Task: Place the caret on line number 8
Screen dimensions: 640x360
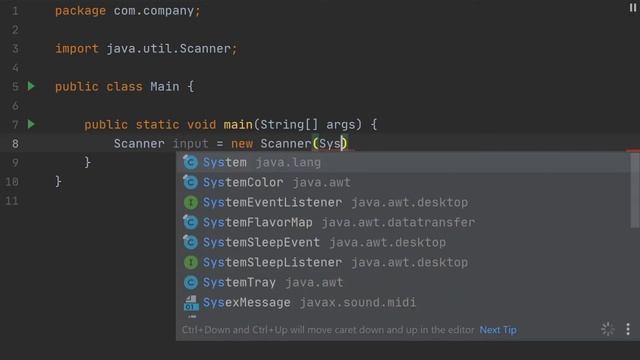Action: pos(15,144)
